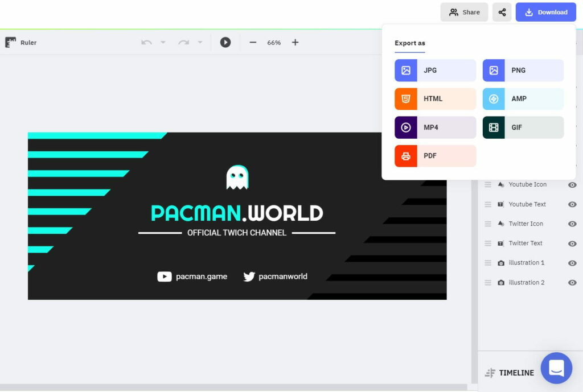Select HTML export format
This screenshot has width=583, height=392.
click(435, 98)
